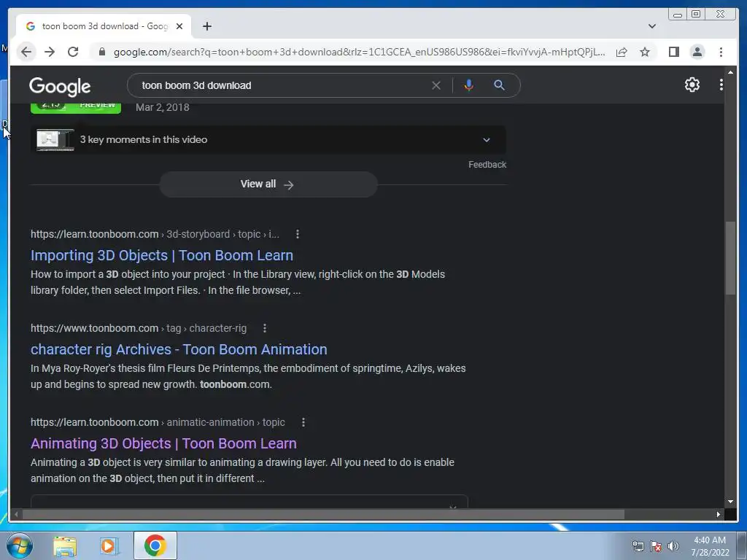This screenshot has width=747, height=560.
Task: Click the vertical scrollbar thumb
Action: coord(730,258)
